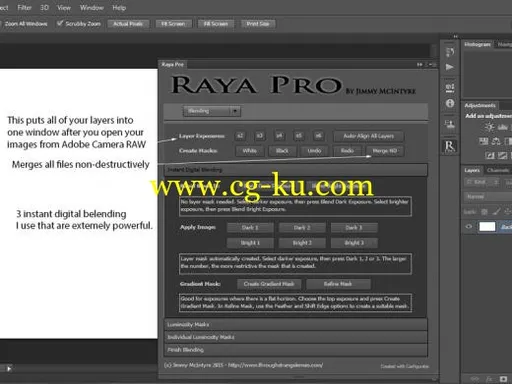This screenshot has width=512, height=384.
Task: Open the Filter menu
Action: click(25, 8)
